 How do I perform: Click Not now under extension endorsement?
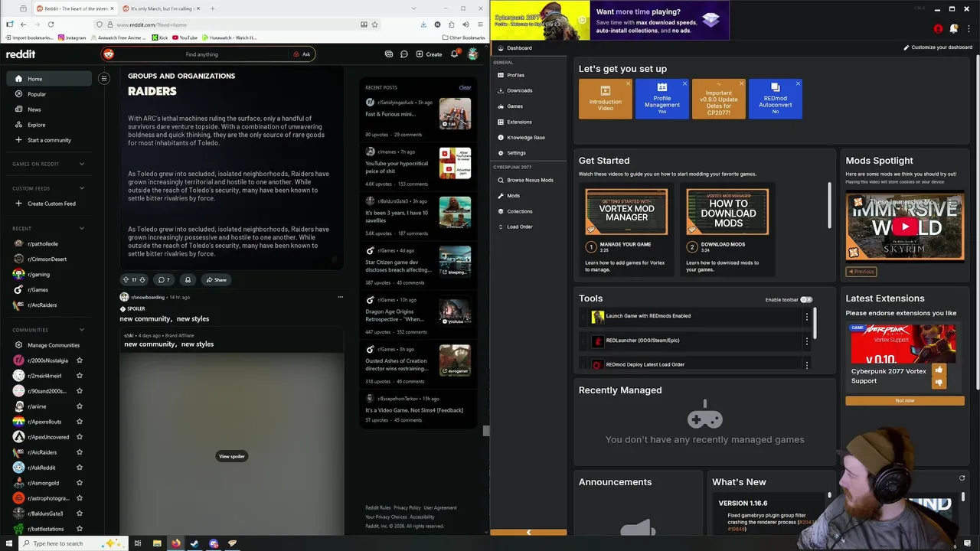(x=905, y=400)
